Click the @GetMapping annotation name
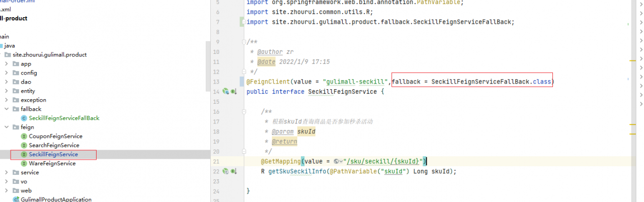The image size is (644, 202). click(281, 161)
